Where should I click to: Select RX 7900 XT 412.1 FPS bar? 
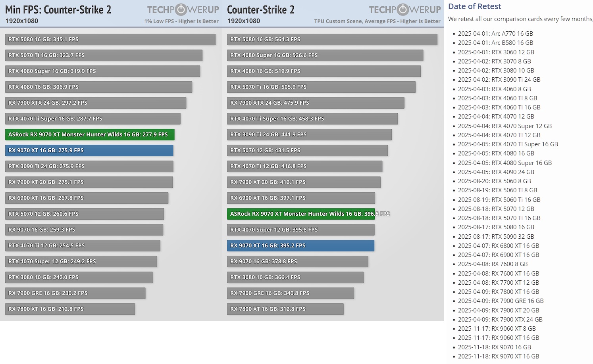304,182
